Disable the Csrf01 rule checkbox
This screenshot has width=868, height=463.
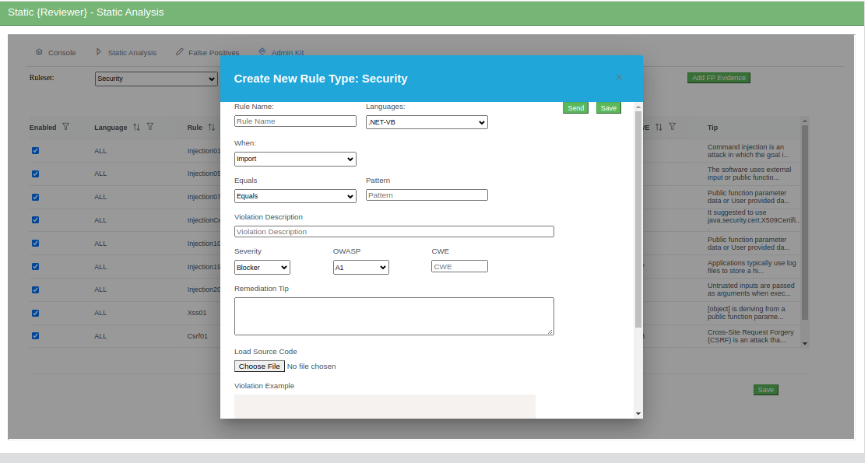click(35, 335)
